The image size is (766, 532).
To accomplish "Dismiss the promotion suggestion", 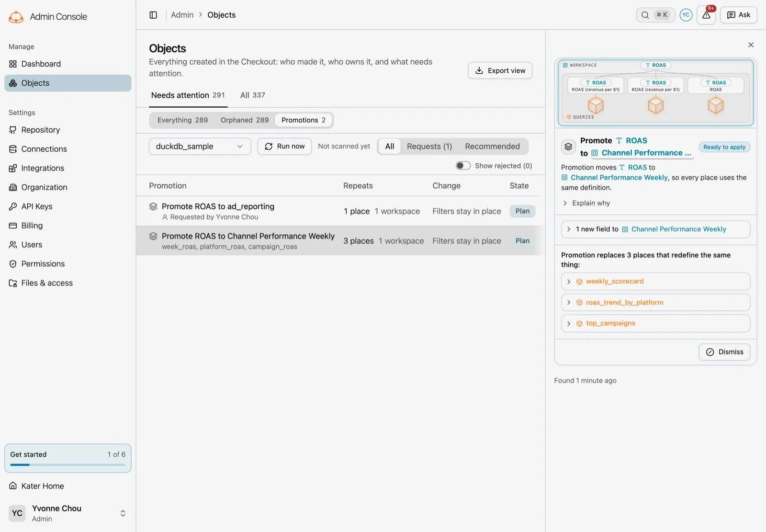I will click(x=724, y=352).
